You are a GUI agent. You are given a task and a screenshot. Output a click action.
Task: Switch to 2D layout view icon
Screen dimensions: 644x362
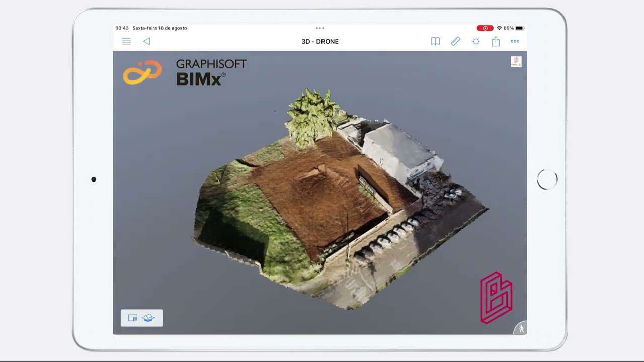tap(133, 318)
